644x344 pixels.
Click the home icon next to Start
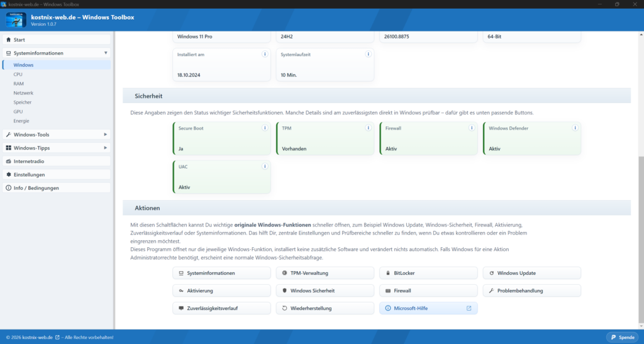pos(8,40)
